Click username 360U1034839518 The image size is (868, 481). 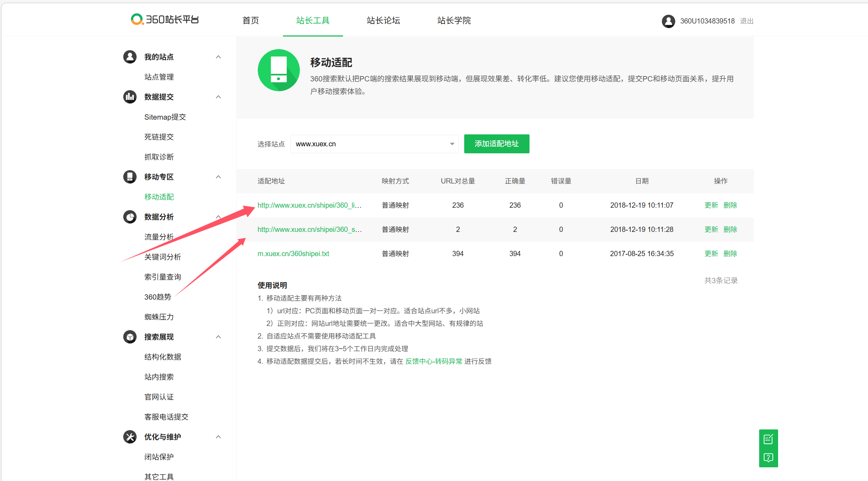click(x=707, y=21)
